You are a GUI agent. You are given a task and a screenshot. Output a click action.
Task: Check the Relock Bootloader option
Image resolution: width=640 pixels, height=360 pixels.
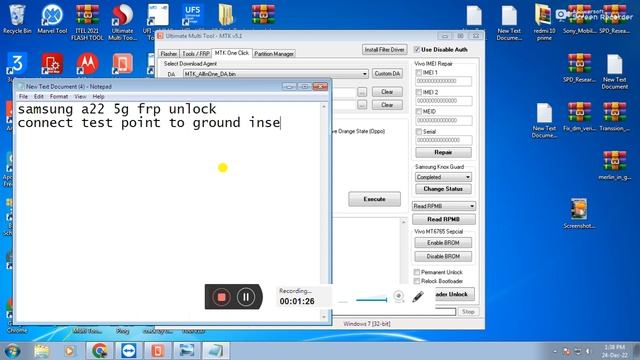click(x=417, y=281)
